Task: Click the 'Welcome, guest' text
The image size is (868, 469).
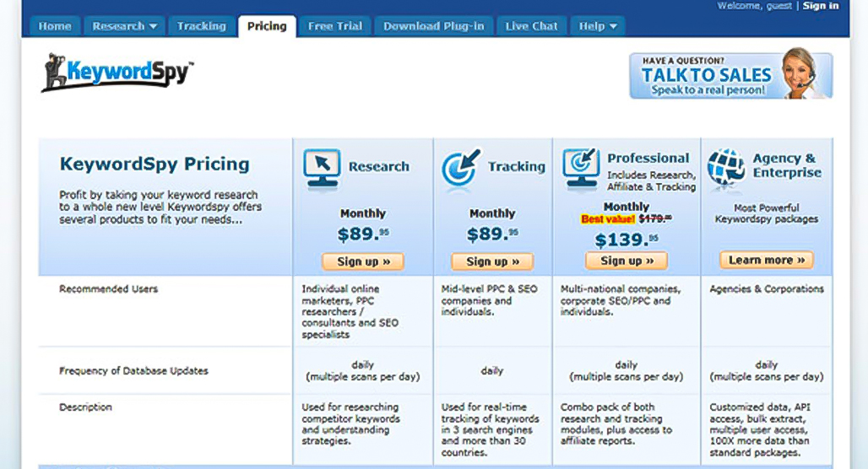Action: pos(754,6)
